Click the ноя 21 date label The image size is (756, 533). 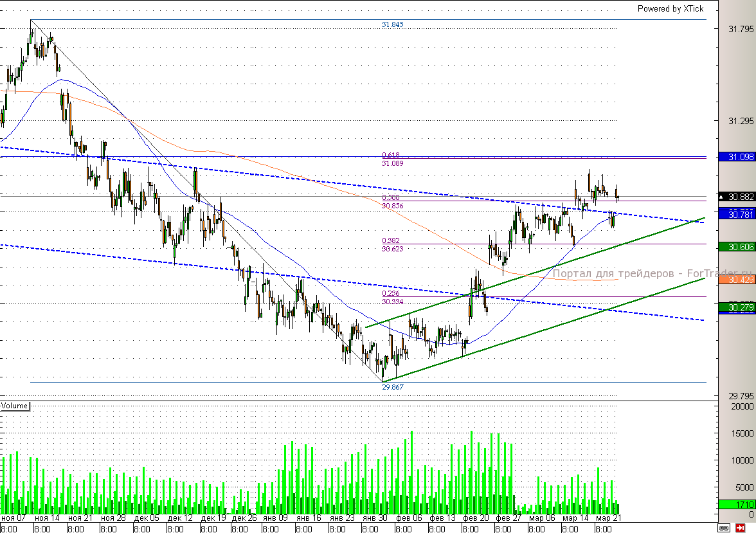click(x=80, y=518)
